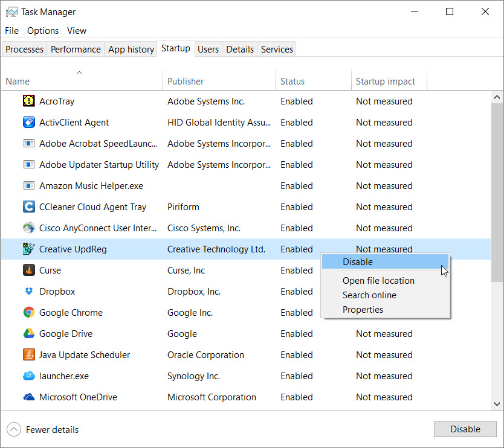Click the Task Manager title bar icon
The height and width of the screenshot is (448, 504).
pos(11,12)
